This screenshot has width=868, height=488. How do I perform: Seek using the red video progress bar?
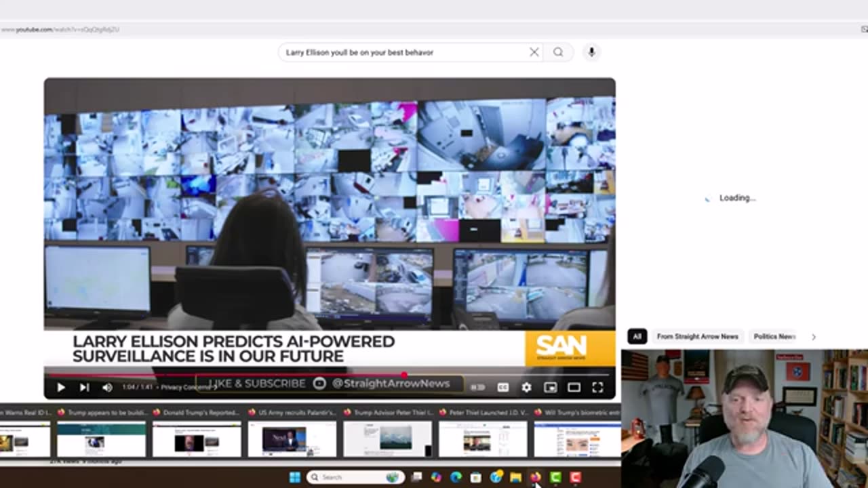330,374
